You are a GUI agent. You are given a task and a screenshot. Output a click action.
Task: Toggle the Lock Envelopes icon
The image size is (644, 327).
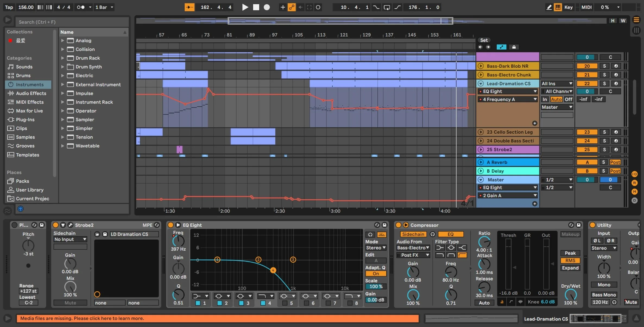pos(514,47)
